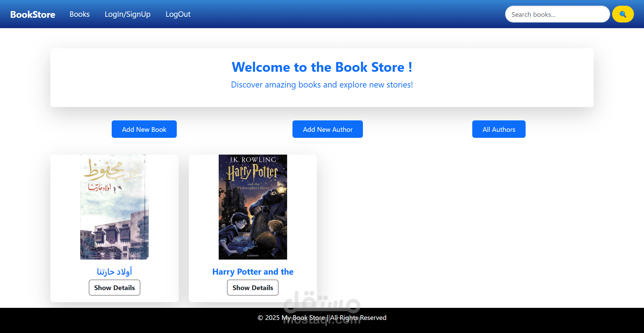Screen dimensions: 644x333
Task: Click inside the Search books input field
Action: 557,14
